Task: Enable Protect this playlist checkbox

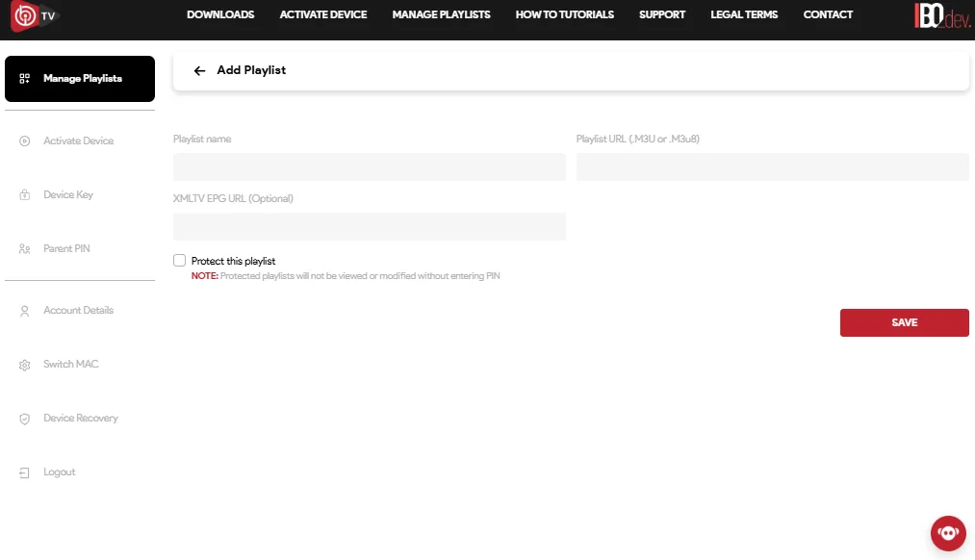Action: click(179, 261)
